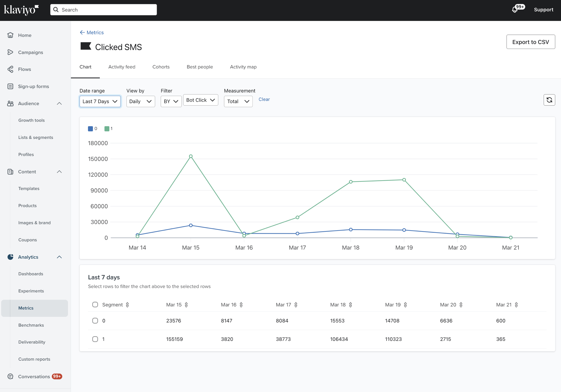Switch to the Activity feed tab

tap(122, 67)
